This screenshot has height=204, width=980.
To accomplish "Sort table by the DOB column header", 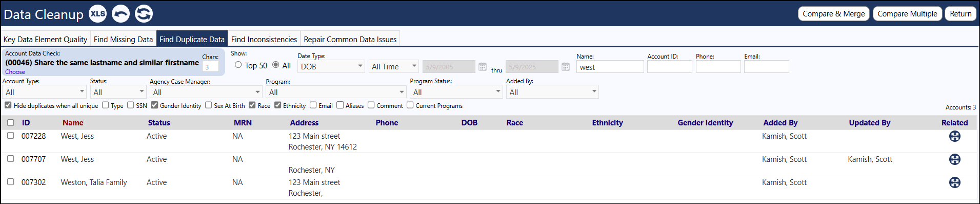I will (469, 123).
